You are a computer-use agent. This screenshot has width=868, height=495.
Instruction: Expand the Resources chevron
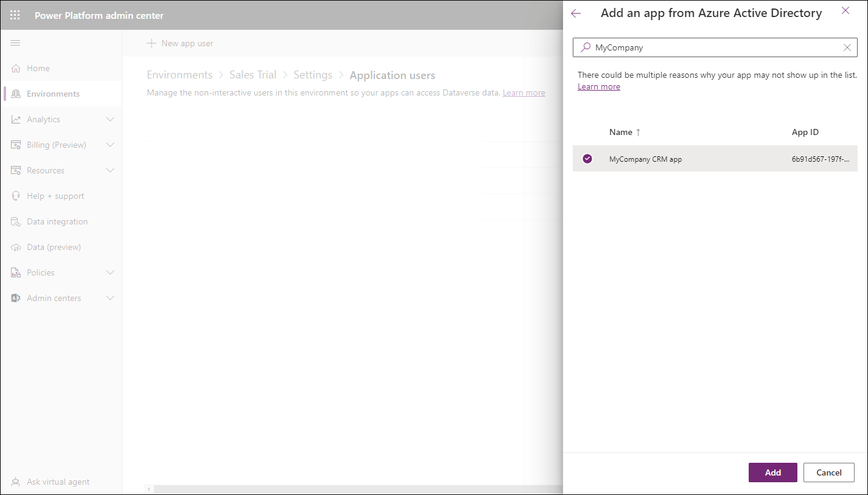click(110, 170)
